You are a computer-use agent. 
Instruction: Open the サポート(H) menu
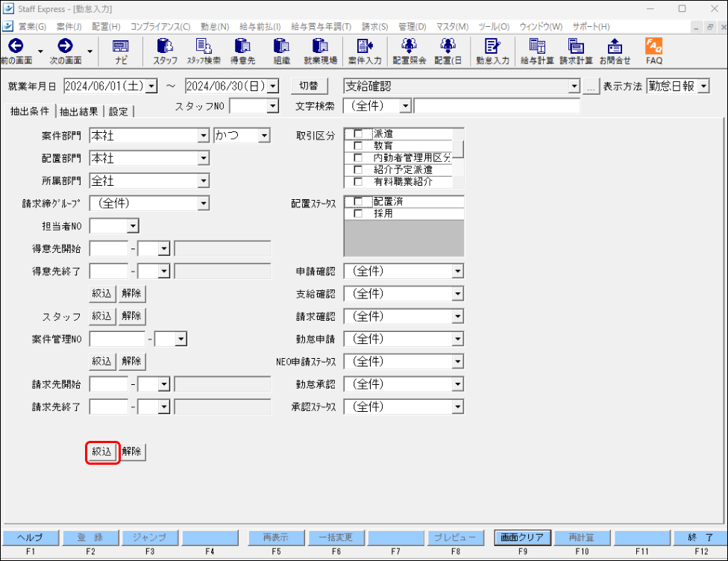[x=591, y=27]
